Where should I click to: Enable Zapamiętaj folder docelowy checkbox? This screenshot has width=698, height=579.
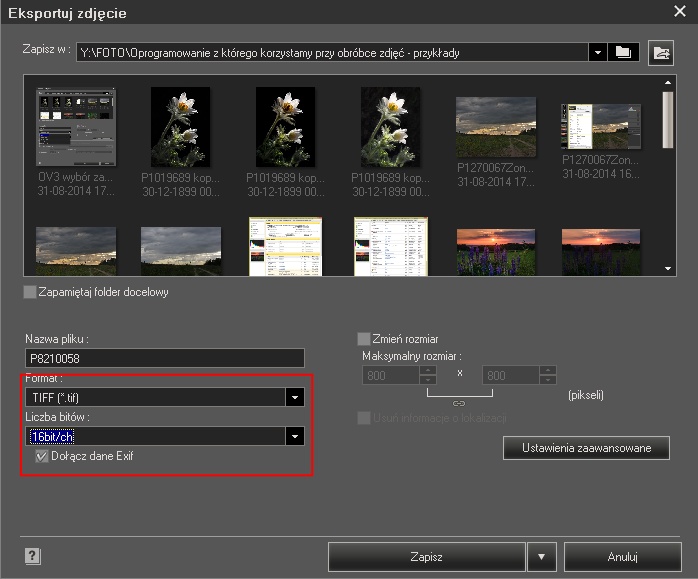[29, 292]
